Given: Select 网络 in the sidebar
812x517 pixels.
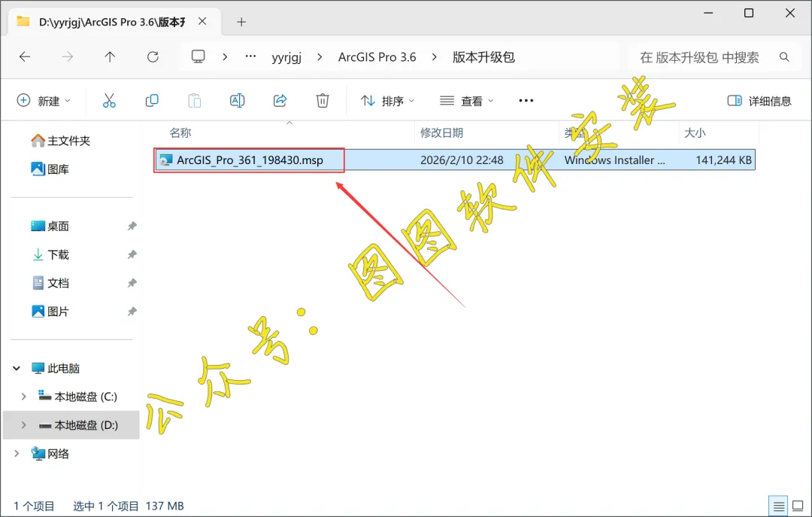Looking at the screenshot, I should 50,454.
